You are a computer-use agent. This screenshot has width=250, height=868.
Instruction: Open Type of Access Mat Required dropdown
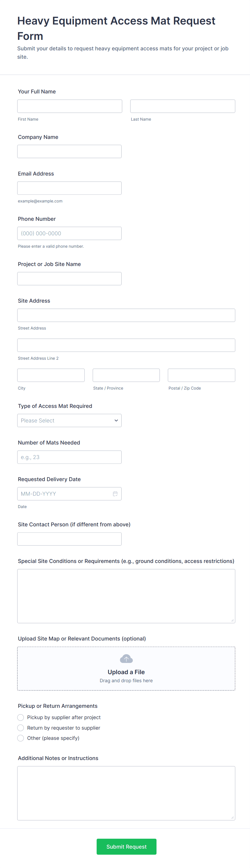coord(69,420)
